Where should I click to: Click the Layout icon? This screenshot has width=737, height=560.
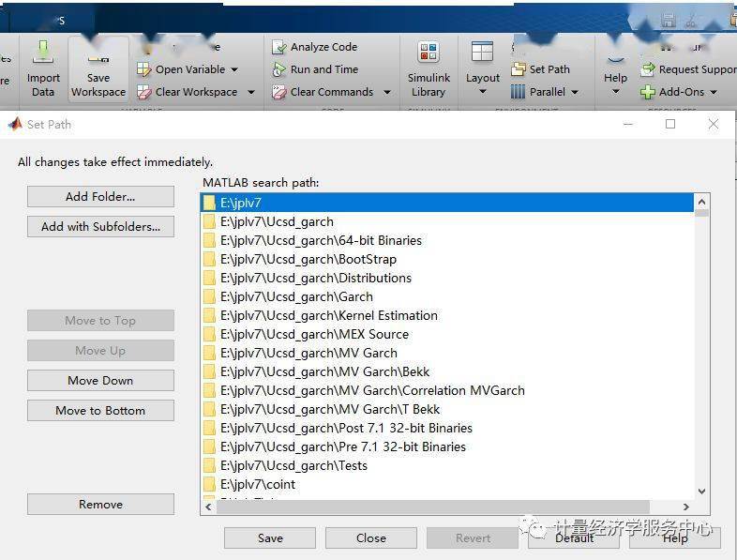tap(482, 52)
